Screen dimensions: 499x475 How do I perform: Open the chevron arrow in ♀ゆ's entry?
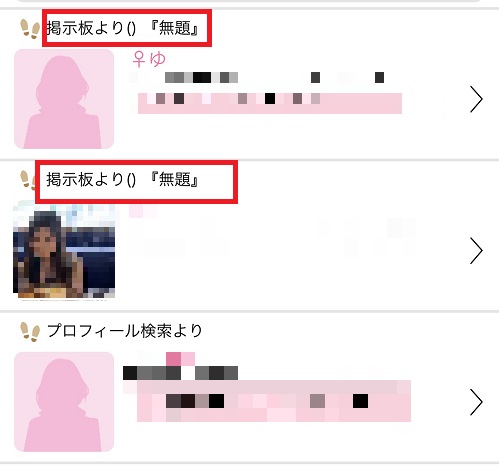click(476, 99)
